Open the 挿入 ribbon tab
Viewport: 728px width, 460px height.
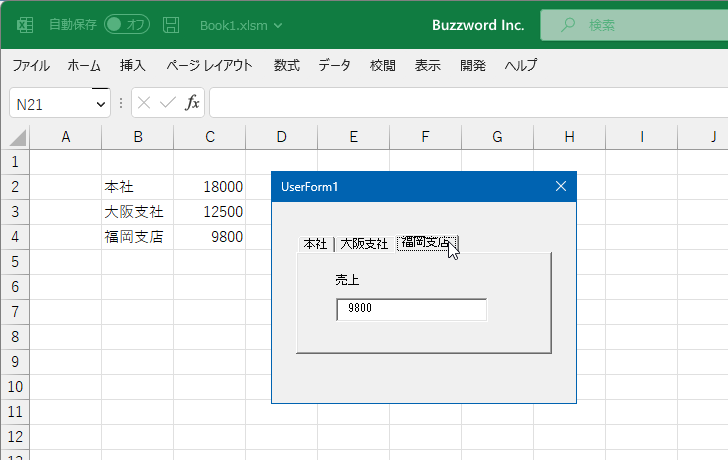click(132, 65)
